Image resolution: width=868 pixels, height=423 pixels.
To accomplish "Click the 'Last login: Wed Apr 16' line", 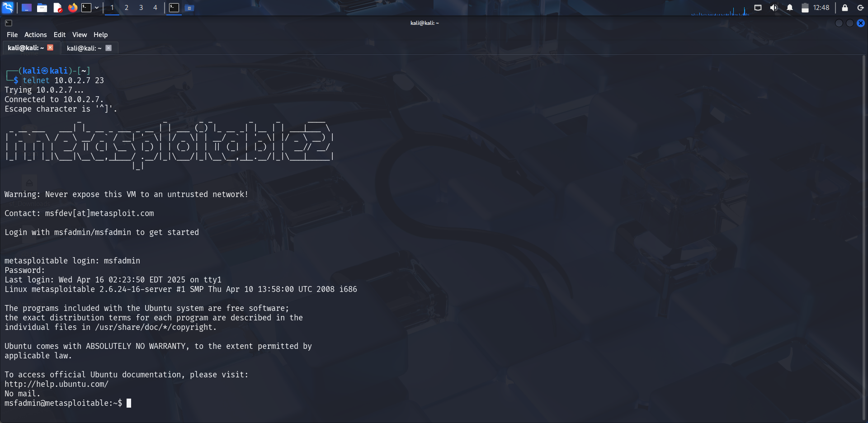I will [x=113, y=280].
